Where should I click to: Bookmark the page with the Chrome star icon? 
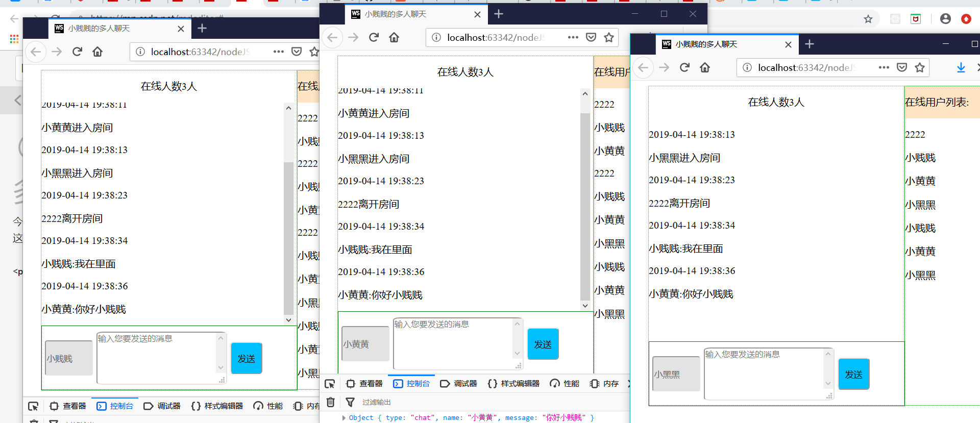coord(868,19)
